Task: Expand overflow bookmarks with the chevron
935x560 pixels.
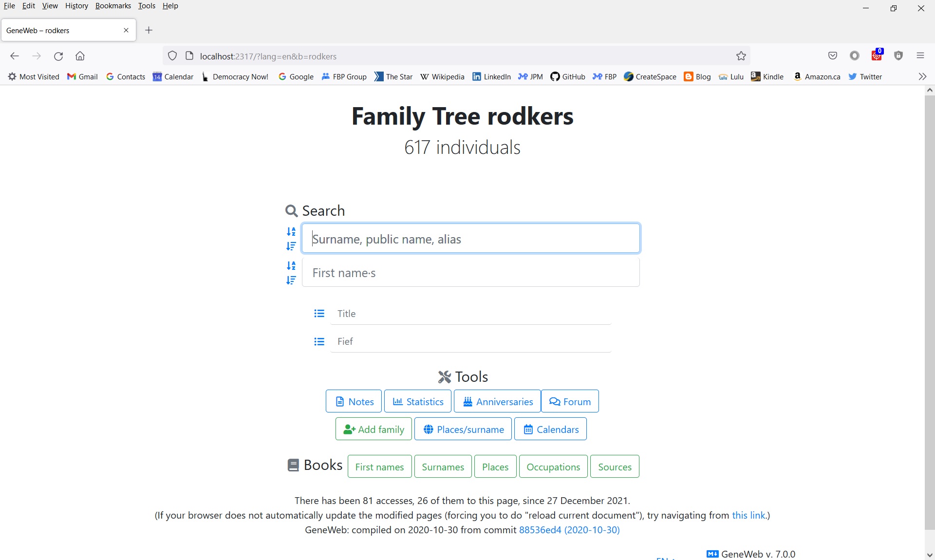Action: 922,76
